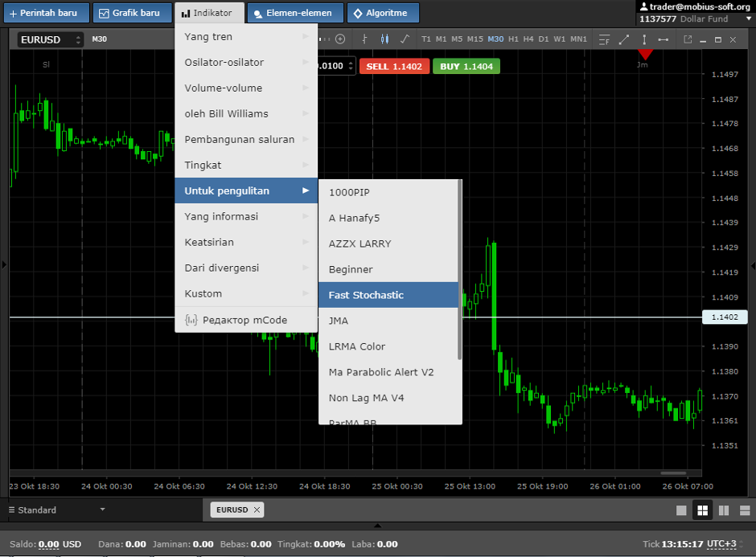Image resolution: width=756 pixels, height=557 pixels.
Task: Click the trader account user icon
Action: point(643,6)
